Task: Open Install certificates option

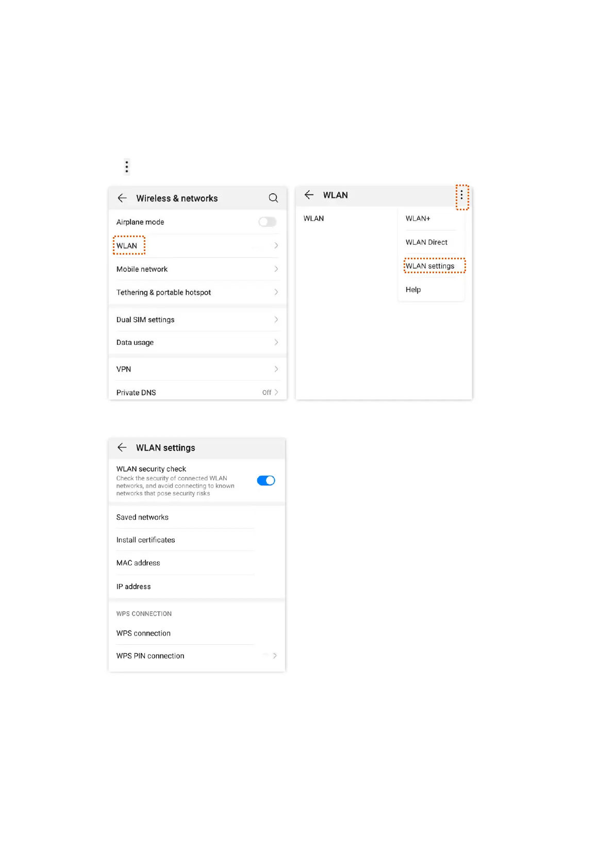Action: pos(197,540)
